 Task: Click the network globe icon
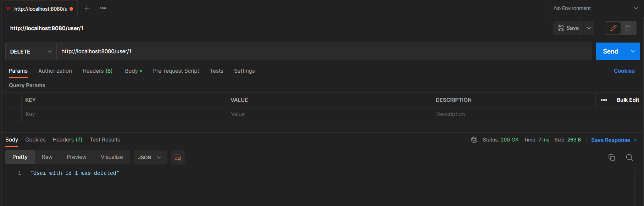[474, 140]
